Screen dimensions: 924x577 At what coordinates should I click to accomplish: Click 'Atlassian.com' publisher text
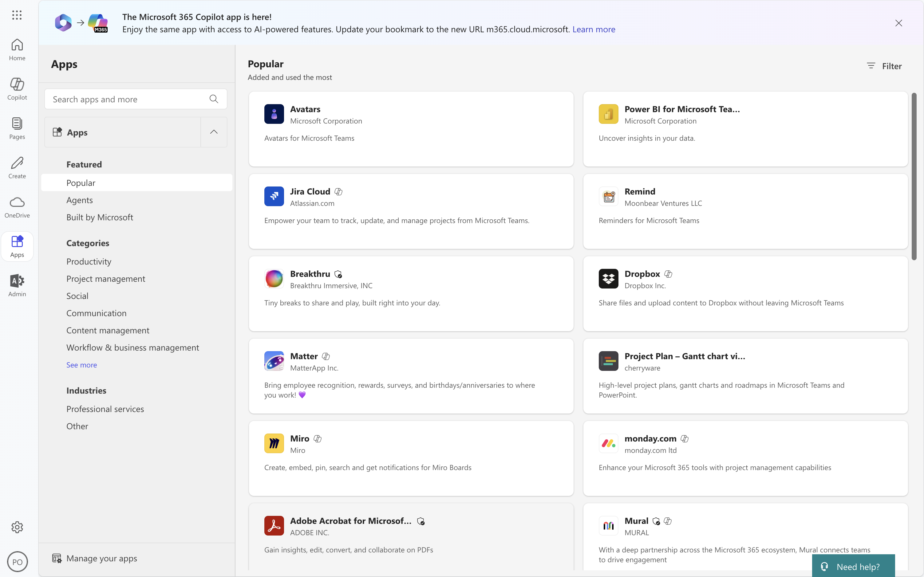pos(312,203)
